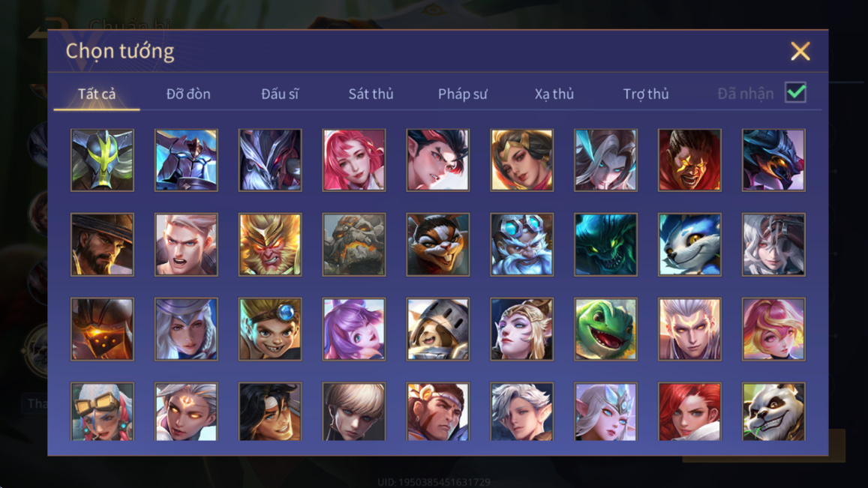Choose the panda hero portrait

coord(773,412)
